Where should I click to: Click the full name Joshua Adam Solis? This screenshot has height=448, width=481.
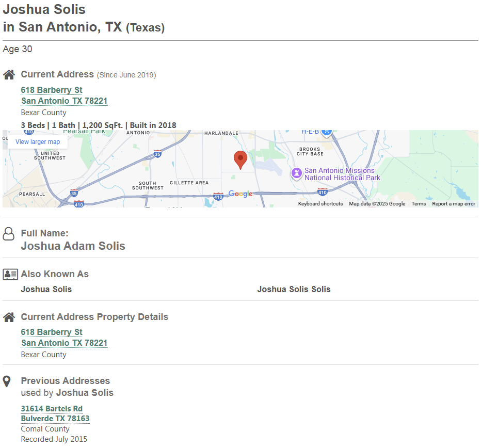73,246
